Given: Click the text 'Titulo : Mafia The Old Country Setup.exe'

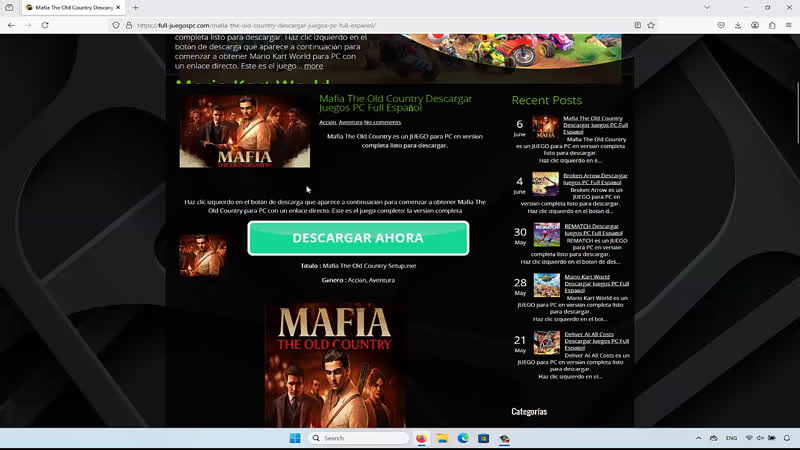Looking at the screenshot, I should 358,266.
